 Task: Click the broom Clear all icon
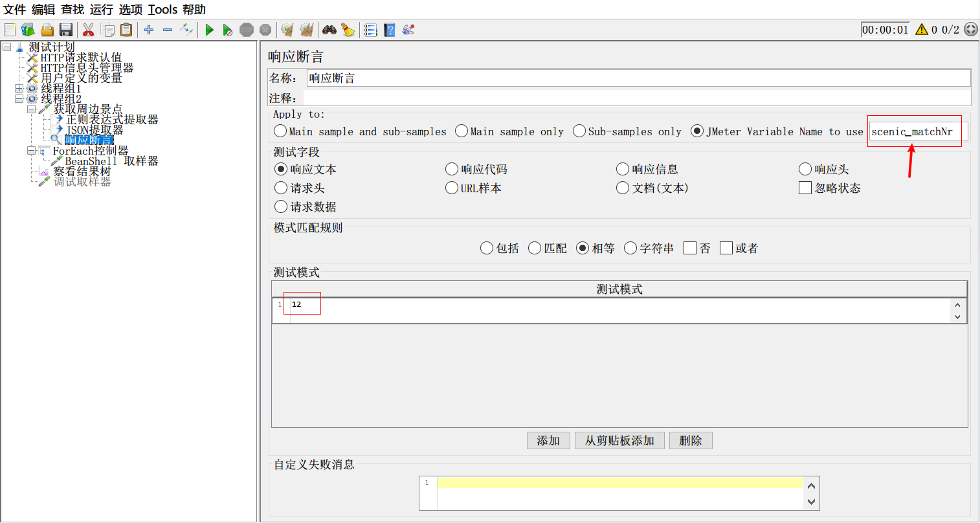coord(348,30)
